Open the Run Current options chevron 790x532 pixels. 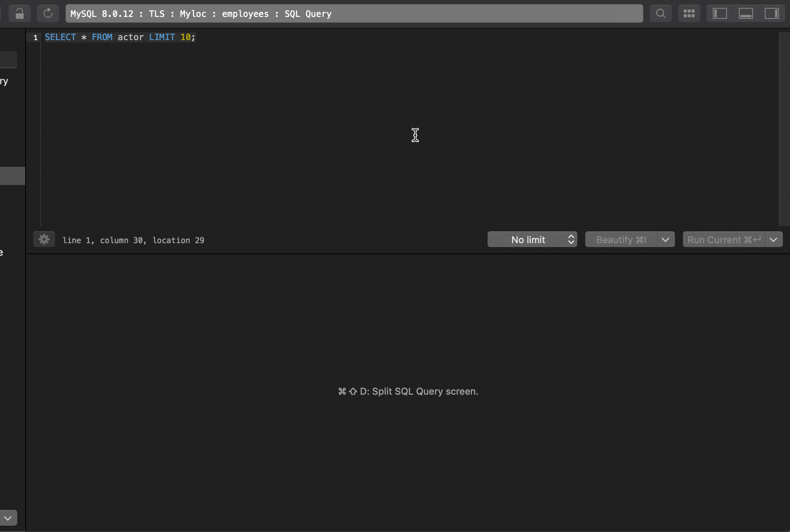773,239
